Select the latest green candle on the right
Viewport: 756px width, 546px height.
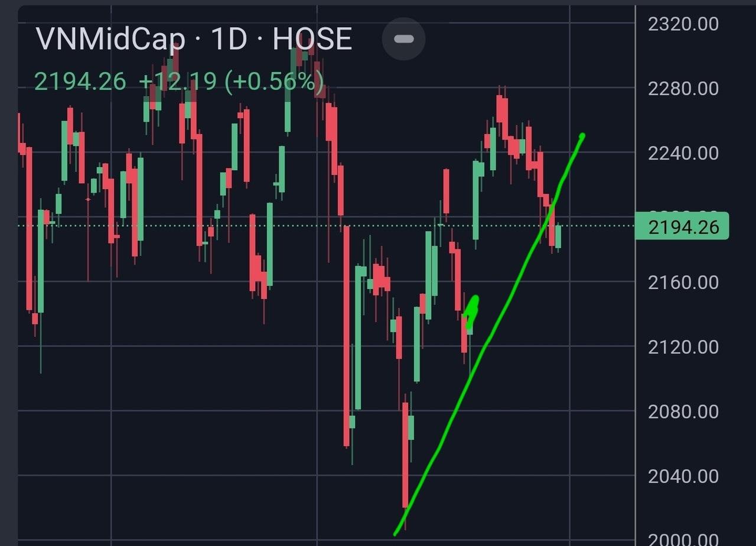[558, 236]
